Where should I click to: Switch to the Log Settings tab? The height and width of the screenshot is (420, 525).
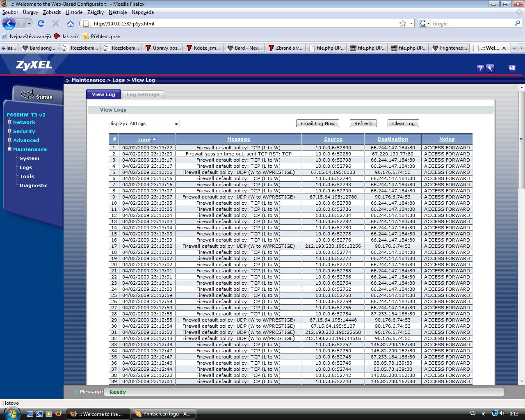143,94
